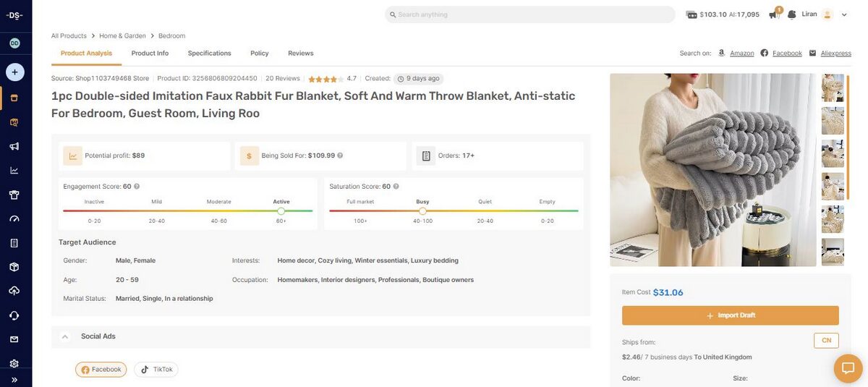Open the envelope messages sidebar icon

pos(14,339)
